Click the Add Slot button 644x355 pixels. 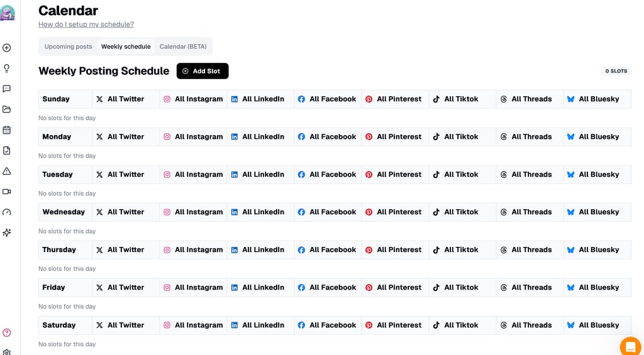[x=202, y=71]
